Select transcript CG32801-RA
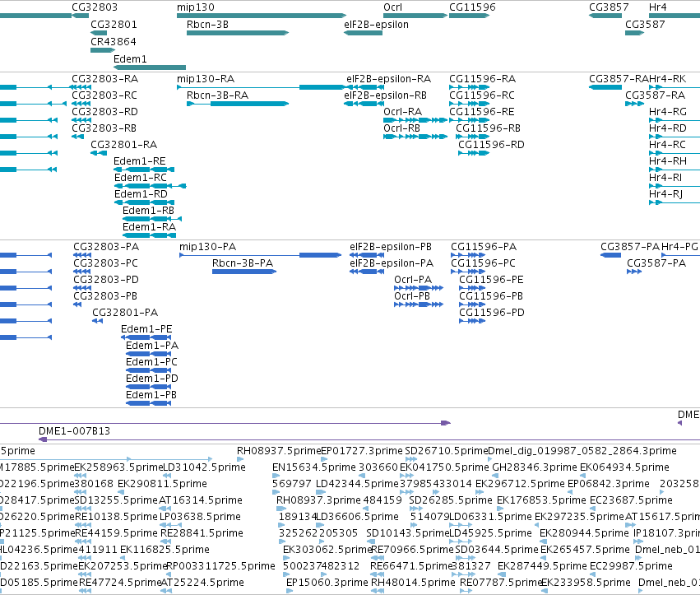The image size is (700, 595). tap(99, 153)
